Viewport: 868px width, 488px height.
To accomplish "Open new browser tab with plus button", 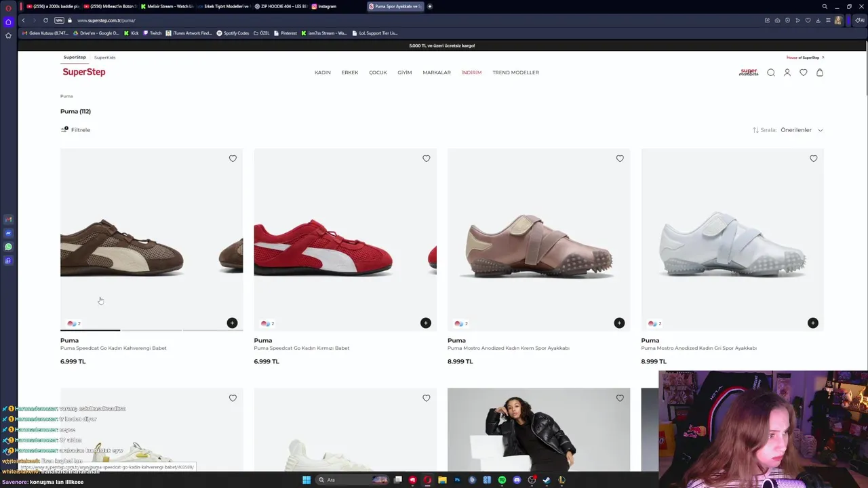I will pyautogui.click(x=430, y=6).
